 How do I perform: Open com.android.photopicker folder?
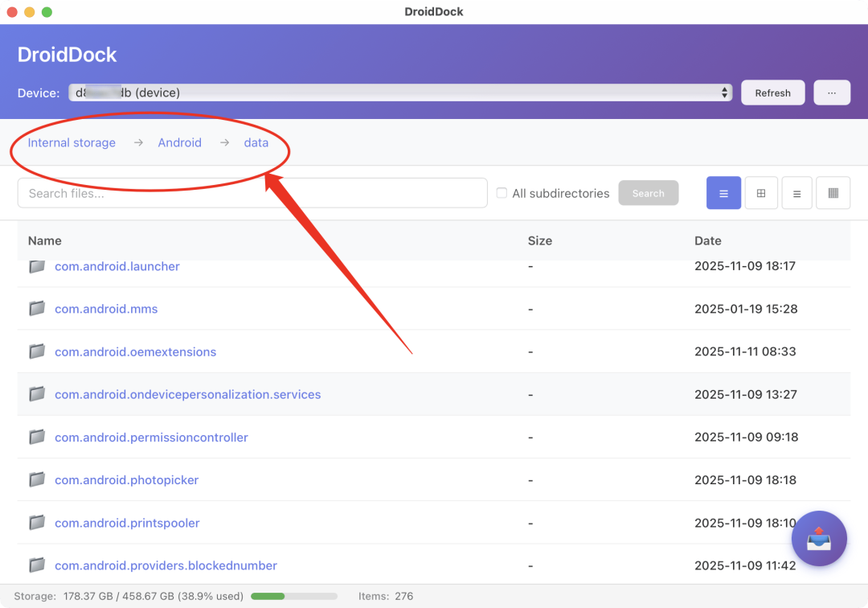(x=127, y=480)
